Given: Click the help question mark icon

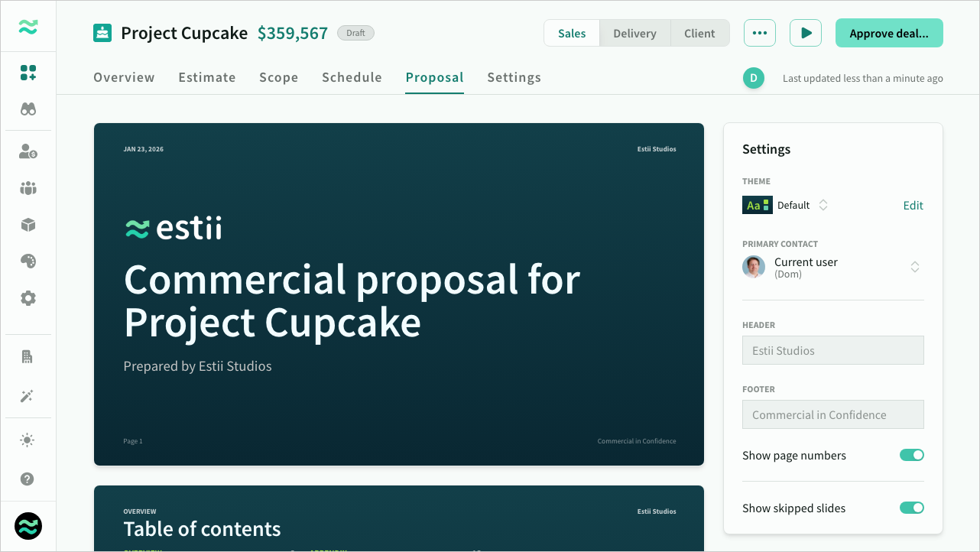Looking at the screenshot, I should click(x=28, y=479).
